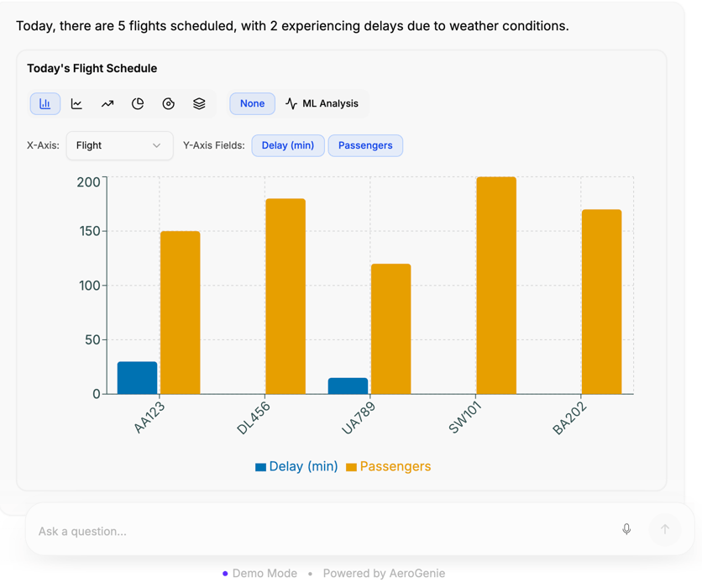The height and width of the screenshot is (588, 702).
Task: Click the microphone icon for voice input
Action: click(x=626, y=530)
